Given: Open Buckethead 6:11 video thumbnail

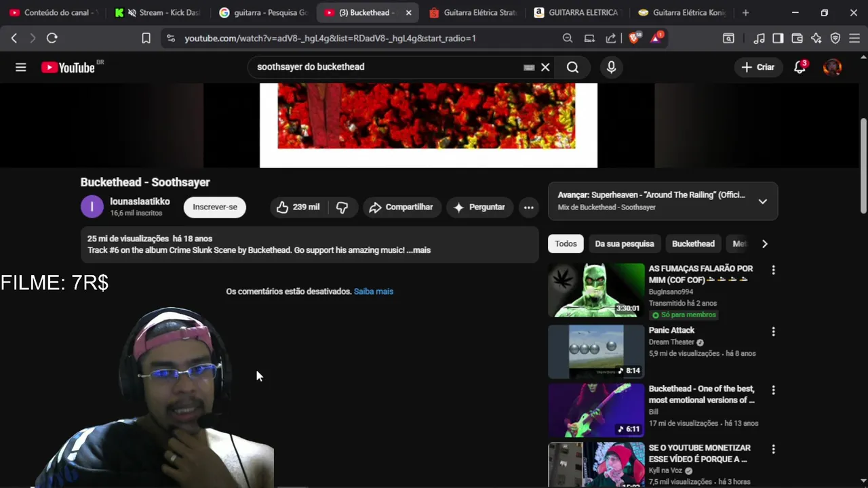Looking at the screenshot, I should (x=596, y=410).
